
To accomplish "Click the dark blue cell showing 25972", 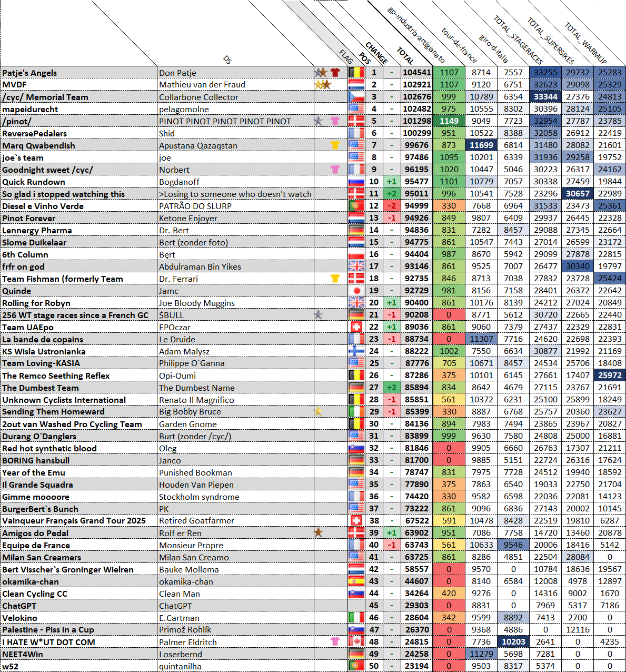I will click(x=610, y=375).
